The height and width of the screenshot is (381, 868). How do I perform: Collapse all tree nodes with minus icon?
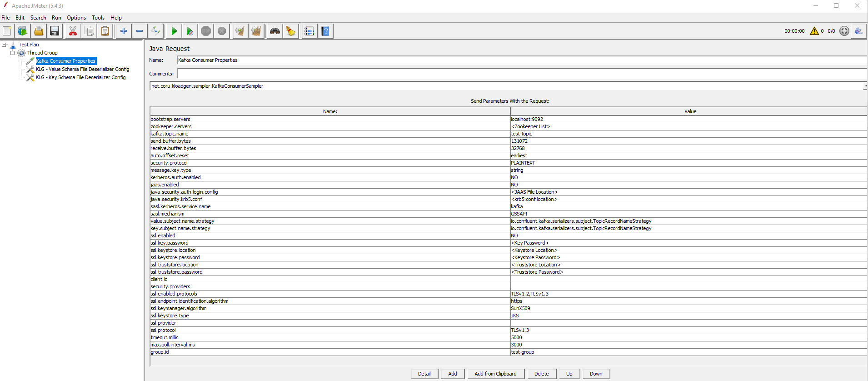click(x=140, y=31)
